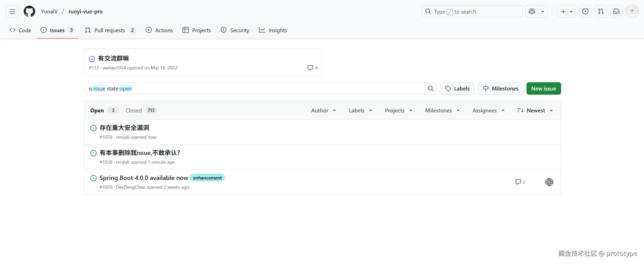Switch to the Projects tab
Image resolution: width=644 pixels, height=264 pixels.
point(197,30)
